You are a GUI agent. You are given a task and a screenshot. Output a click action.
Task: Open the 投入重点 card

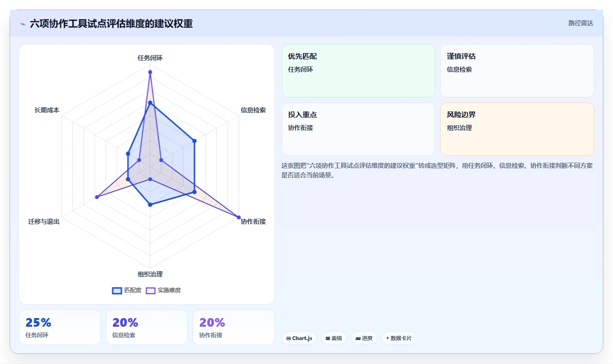pos(358,129)
